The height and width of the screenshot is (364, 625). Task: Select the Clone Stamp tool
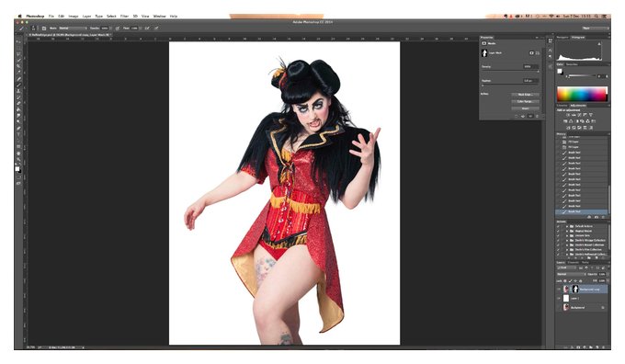coord(18,91)
